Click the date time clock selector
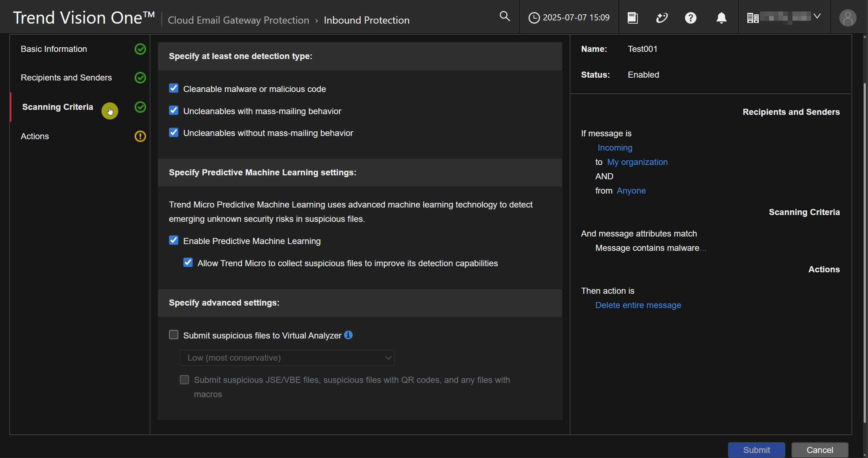 (x=569, y=18)
